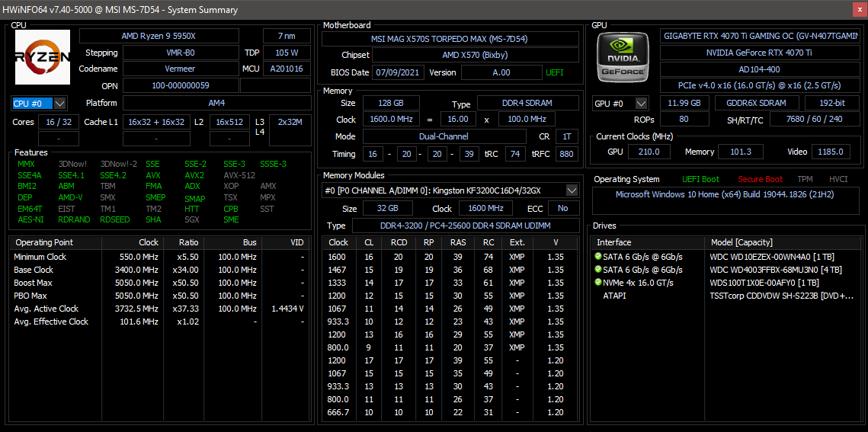Screen dimensions: 868x432
Task: Click the tRFC 880 timing value
Action: click(566, 155)
